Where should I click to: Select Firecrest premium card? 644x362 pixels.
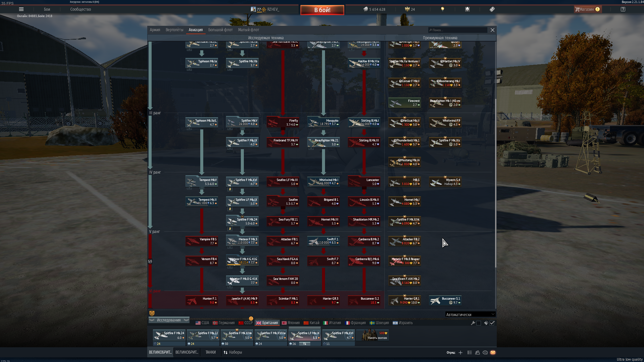click(x=405, y=103)
